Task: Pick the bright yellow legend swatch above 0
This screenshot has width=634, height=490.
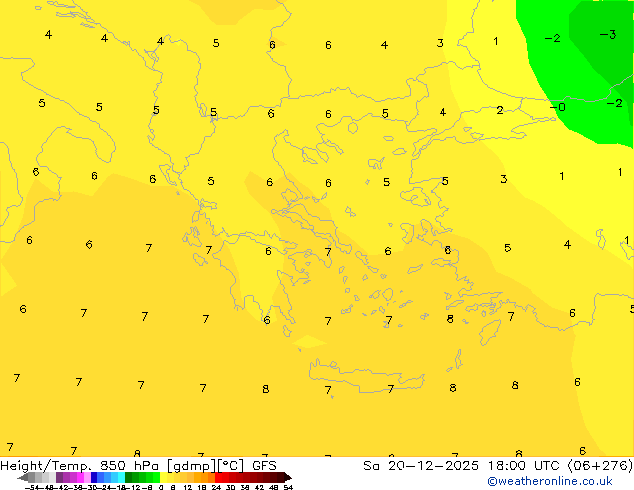Action: tap(163, 477)
